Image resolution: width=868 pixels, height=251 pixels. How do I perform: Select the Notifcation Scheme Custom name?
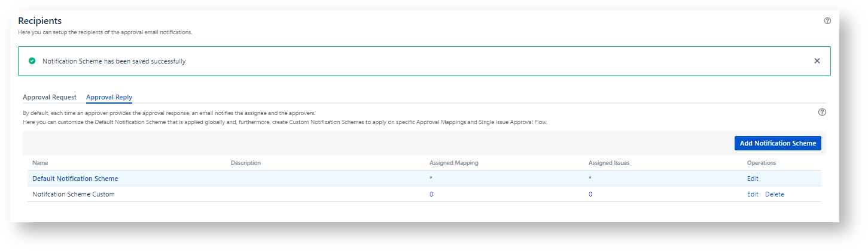pyautogui.click(x=74, y=194)
